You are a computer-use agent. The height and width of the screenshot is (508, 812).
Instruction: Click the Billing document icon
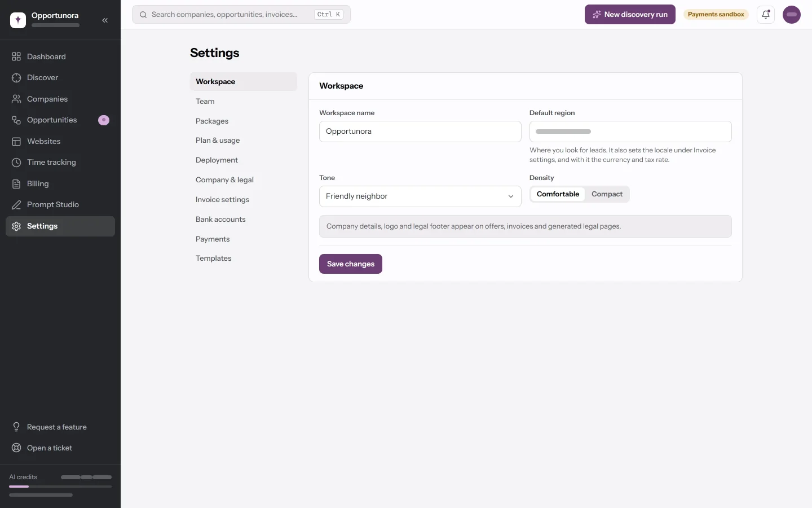pos(16,183)
